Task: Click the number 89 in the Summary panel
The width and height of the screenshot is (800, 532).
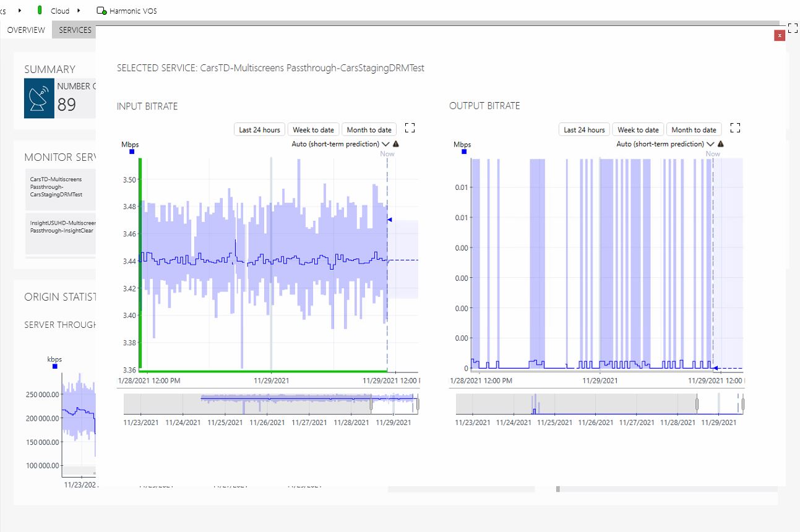Action: pyautogui.click(x=67, y=105)
